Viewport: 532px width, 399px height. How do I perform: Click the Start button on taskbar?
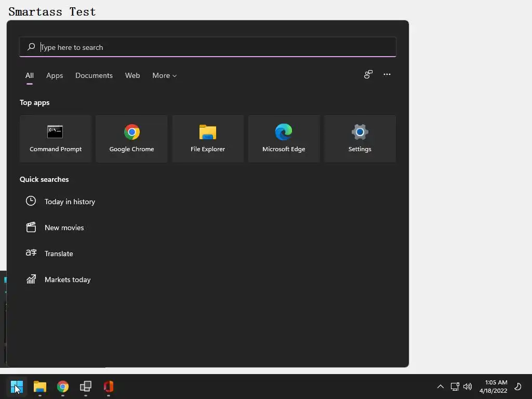point(17,387)
